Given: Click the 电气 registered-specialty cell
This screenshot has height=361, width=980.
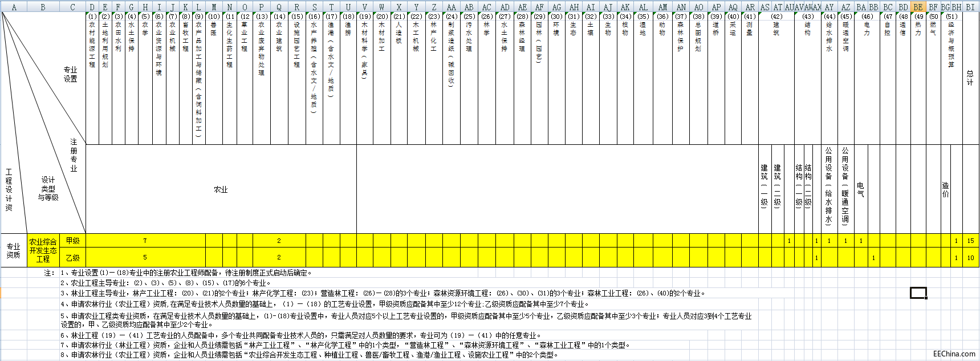Looking at the screenshot, I should click(x=861, y=189).
